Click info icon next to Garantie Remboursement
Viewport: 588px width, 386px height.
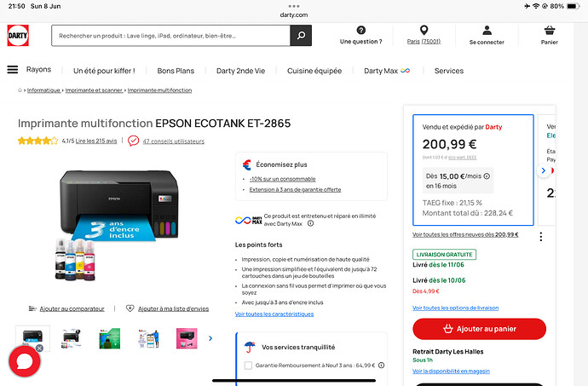point(382,365)
